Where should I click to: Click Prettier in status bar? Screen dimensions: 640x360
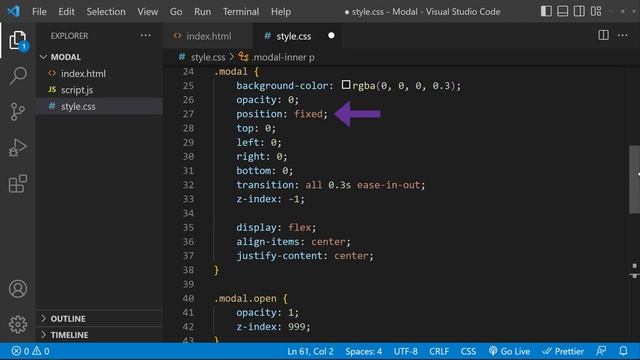point(563,351)
